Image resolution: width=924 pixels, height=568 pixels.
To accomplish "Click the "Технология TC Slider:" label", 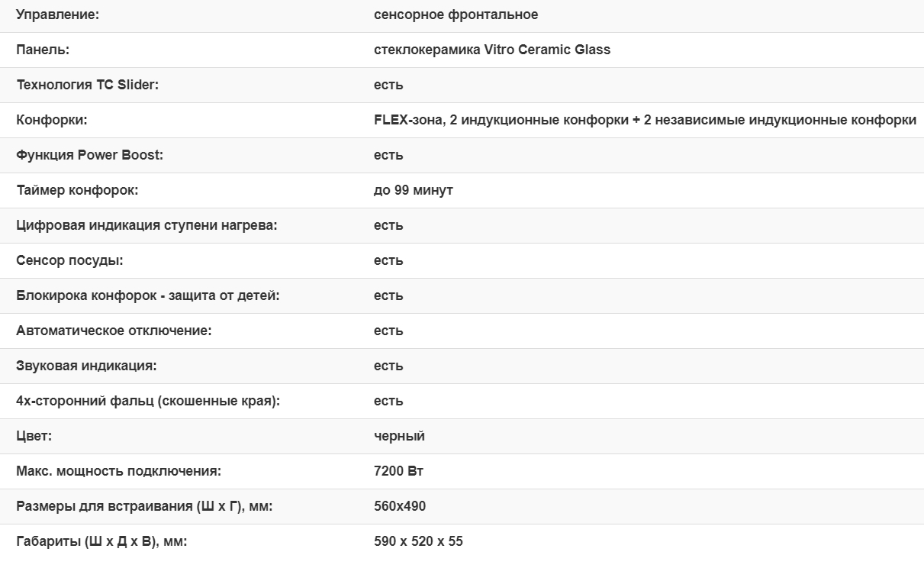I will click(x=87, y=85).
